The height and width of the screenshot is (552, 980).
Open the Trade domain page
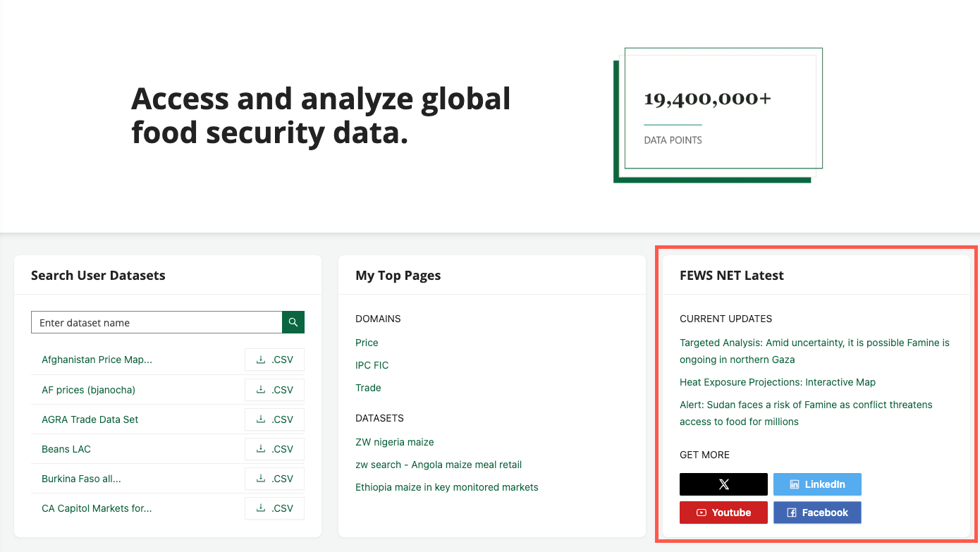tap(368, 388)
